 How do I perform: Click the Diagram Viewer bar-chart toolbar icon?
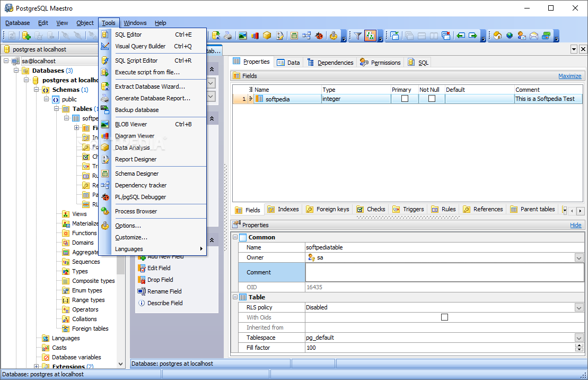[255, 36]
